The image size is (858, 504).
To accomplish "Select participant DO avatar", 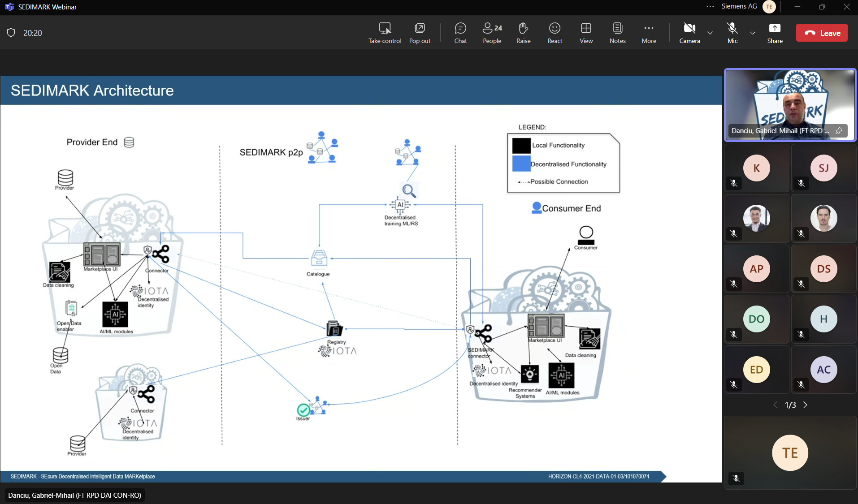I will point(756,319).
